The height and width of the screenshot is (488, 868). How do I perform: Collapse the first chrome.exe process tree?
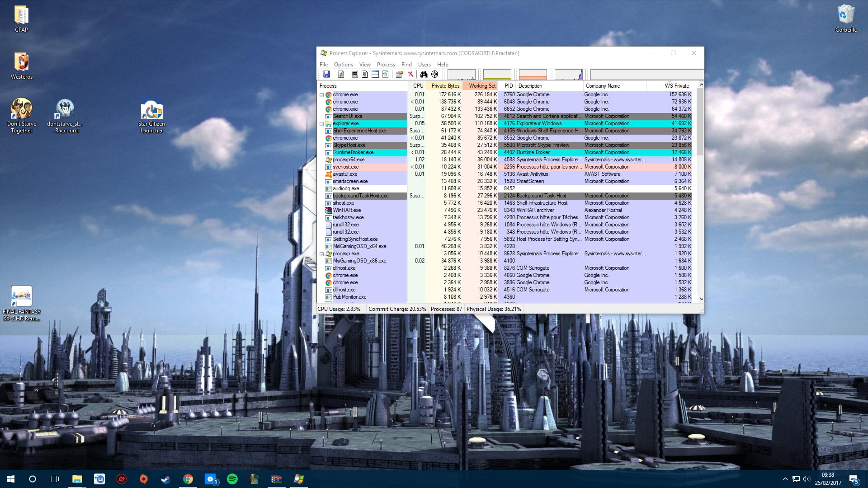[321, 95]
